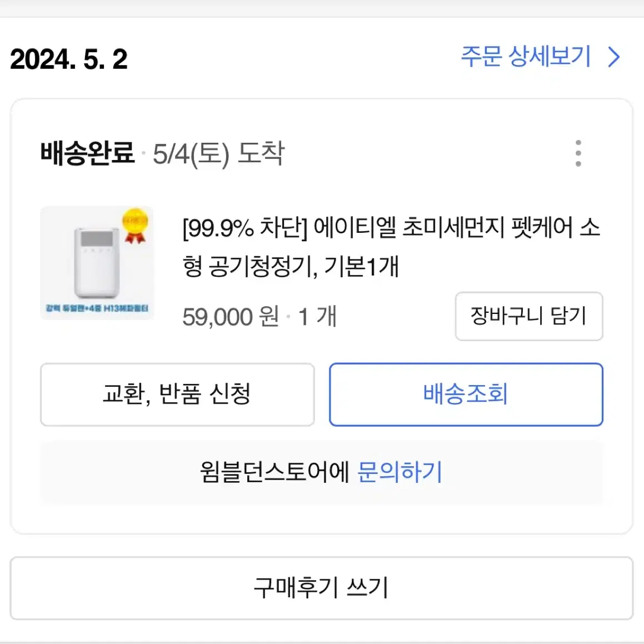This screenshot has height=644, width=644.
Task: Track the shipment with 배송조회
Action: coord(466,395)
